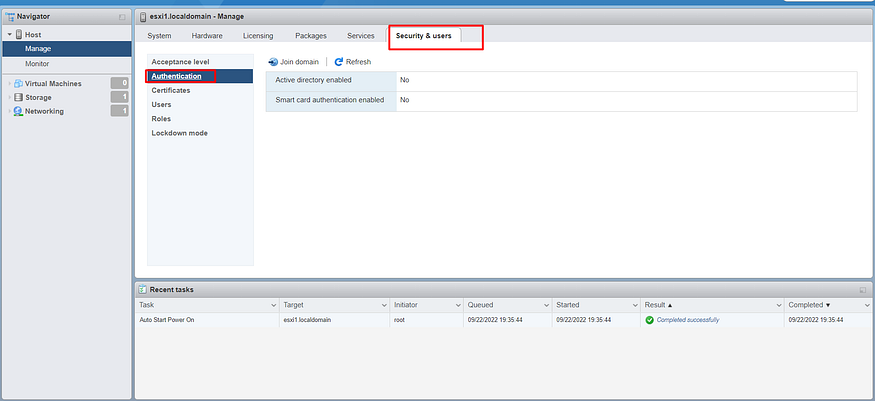Sort by the Initiator column header

[x=406, y=305]
